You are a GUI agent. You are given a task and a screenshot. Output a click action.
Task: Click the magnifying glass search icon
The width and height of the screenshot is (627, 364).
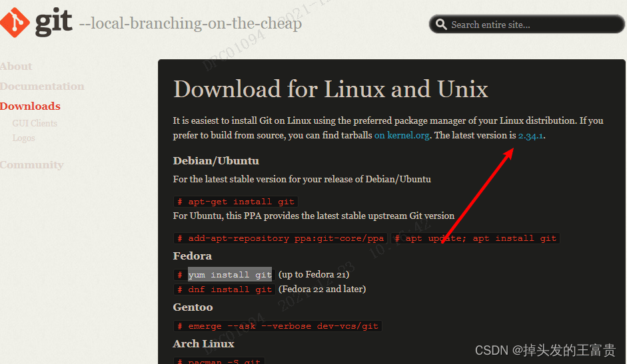point(441,25)
